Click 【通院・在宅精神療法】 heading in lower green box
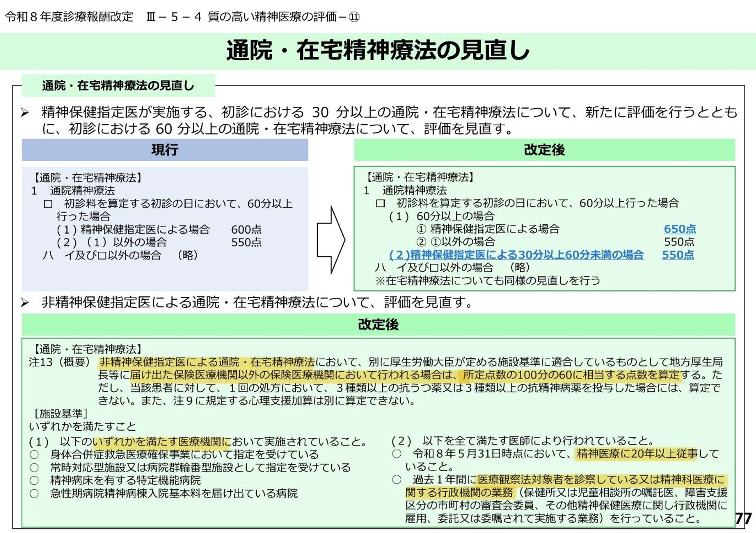 88,349
